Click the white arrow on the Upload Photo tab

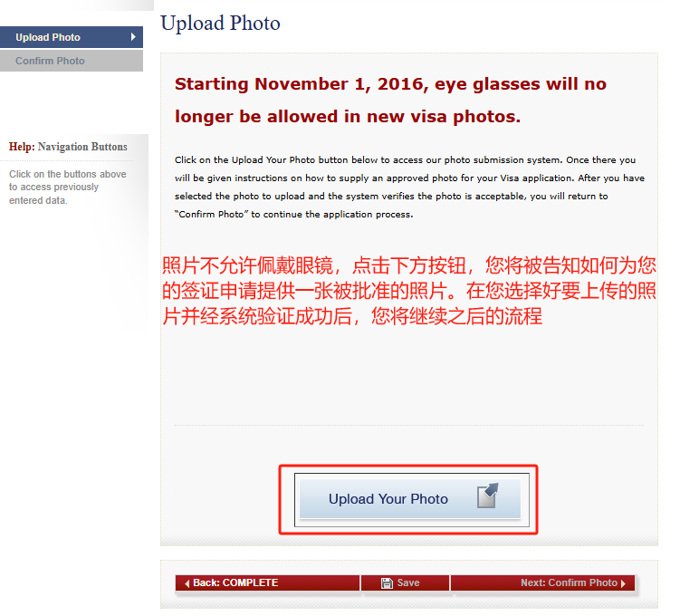click(133, 37)
